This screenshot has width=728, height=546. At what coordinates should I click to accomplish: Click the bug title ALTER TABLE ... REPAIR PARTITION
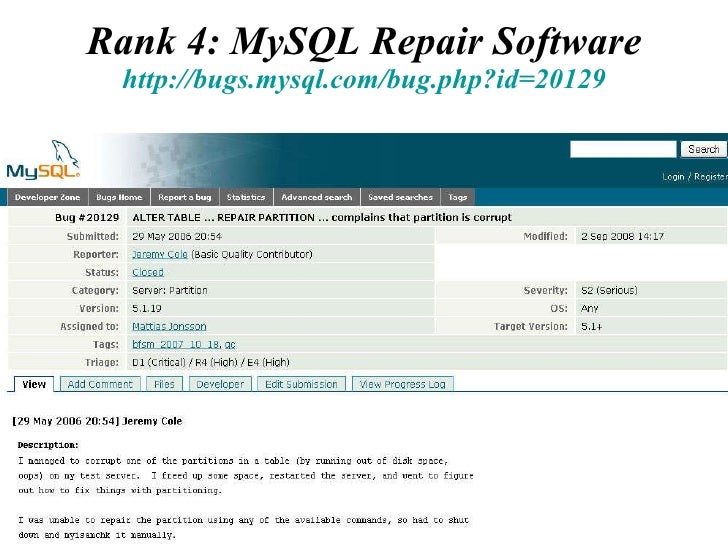(322, 217)
